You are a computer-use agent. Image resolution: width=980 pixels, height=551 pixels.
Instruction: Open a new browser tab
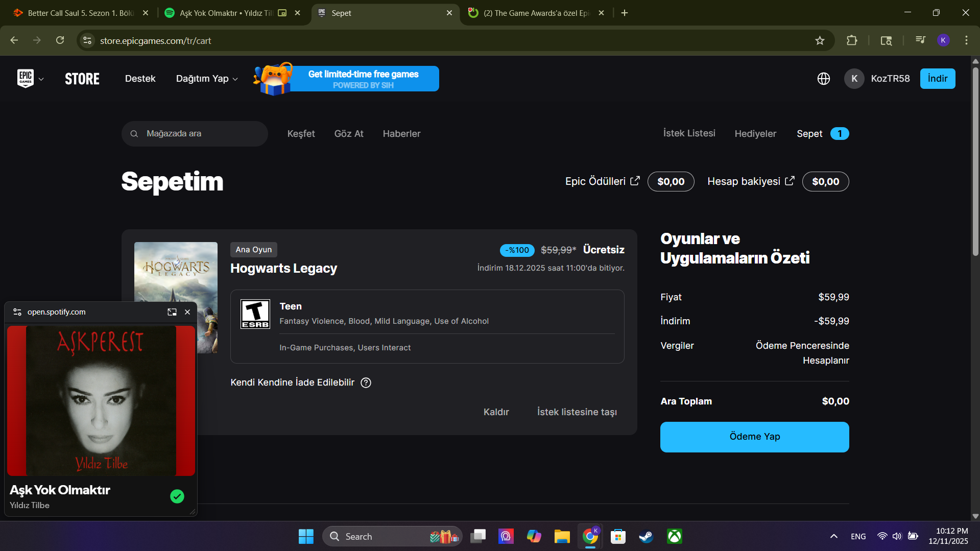point(625,13)
